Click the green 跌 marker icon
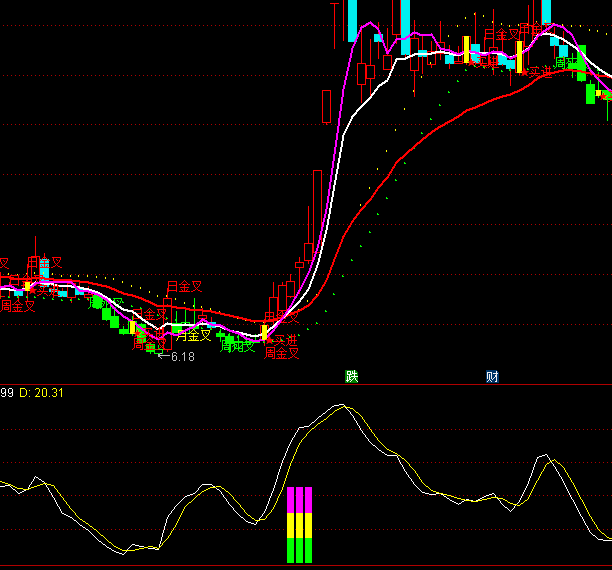Screen dimensions: 612x570 351,376
